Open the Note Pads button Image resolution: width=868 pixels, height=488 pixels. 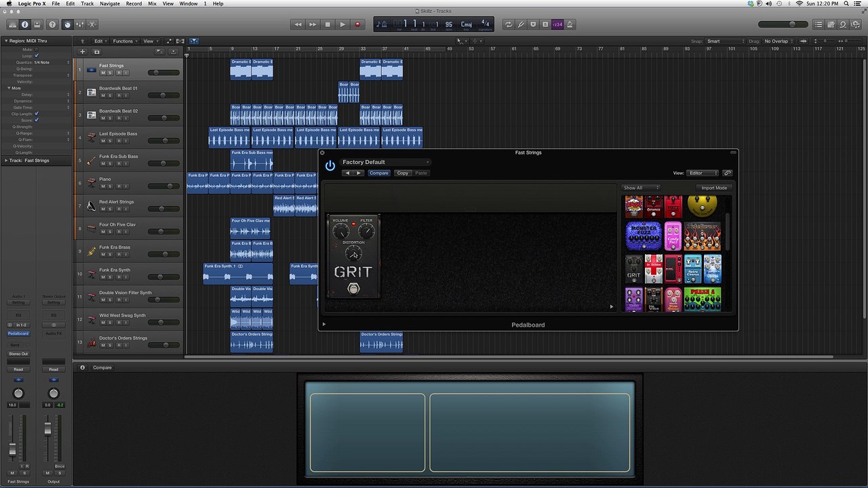[x=831, y=24]
